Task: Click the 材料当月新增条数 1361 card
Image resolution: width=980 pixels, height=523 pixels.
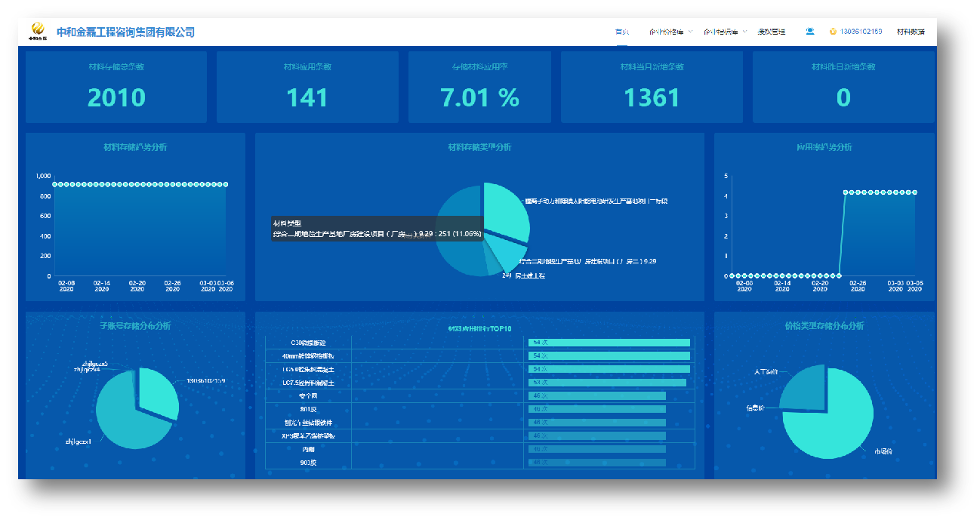Action: point(652,87)
